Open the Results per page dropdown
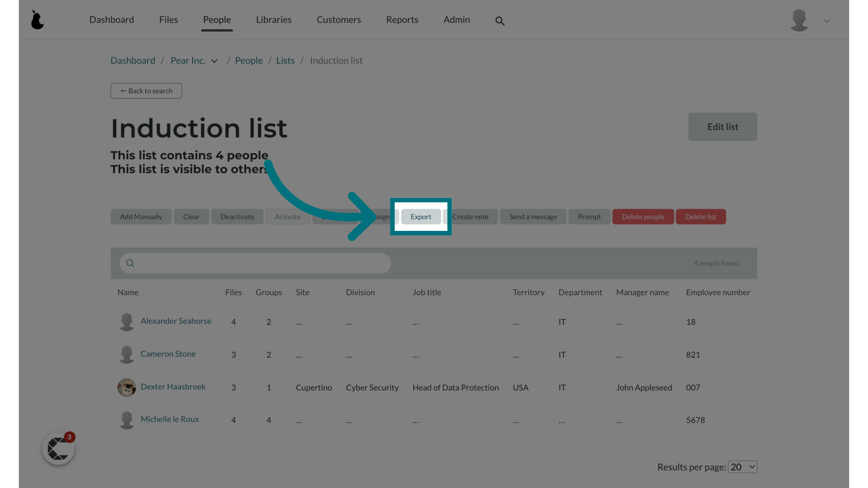 (x=742, y=467)
